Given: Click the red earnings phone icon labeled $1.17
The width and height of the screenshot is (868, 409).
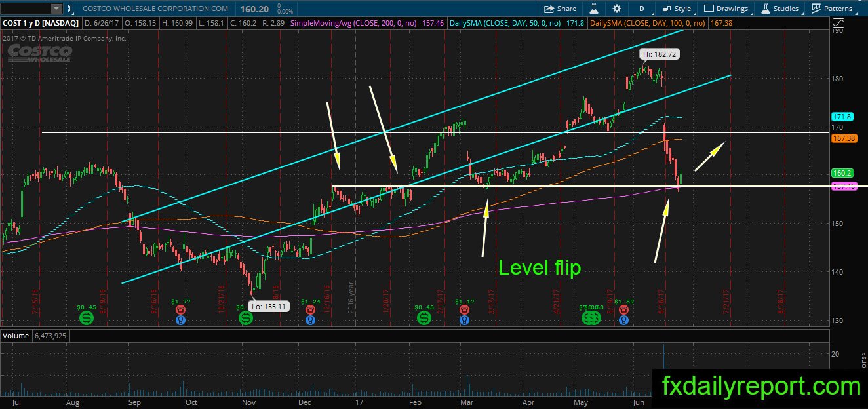Looking at the screenshot, I should coord(464,309).
